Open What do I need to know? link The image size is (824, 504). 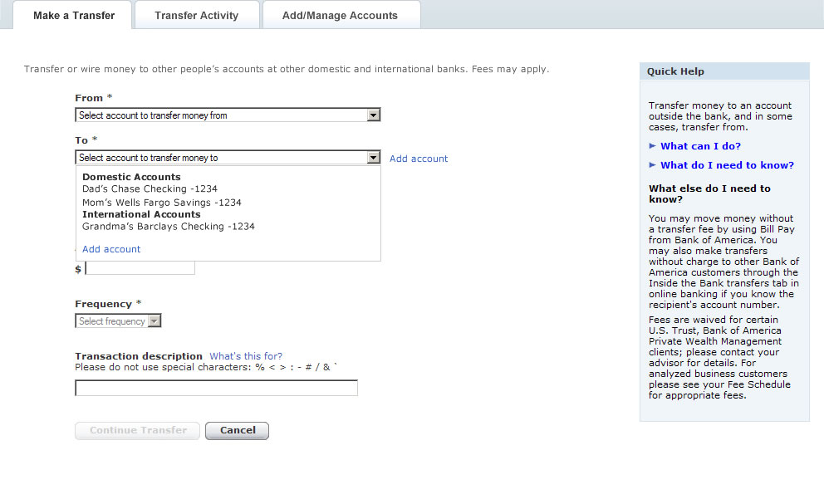point(728,165)
